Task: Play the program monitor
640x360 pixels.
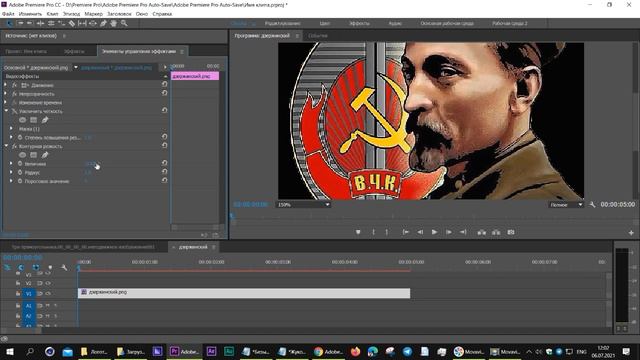Action: click(x=434, y=232)
